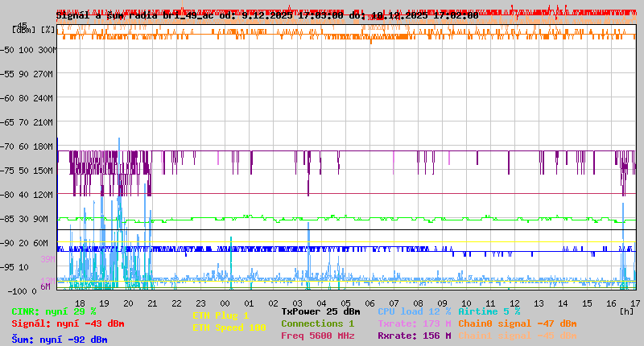Select the ETH Plug 1 legend entry
Screen dimensions: 644x346
[x=221, y=315]
